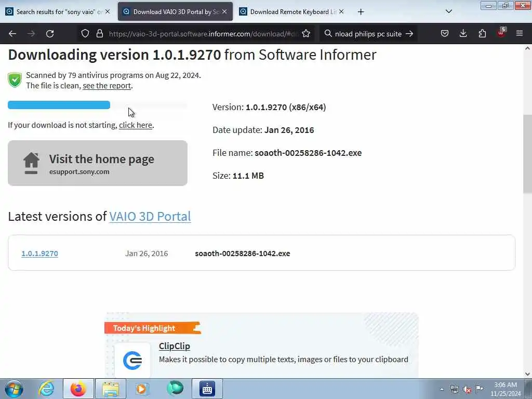Image resolution: width=532 pixels, height=399 pixels.
Task: Click the 'click here' download link
Action: point(136,125)
